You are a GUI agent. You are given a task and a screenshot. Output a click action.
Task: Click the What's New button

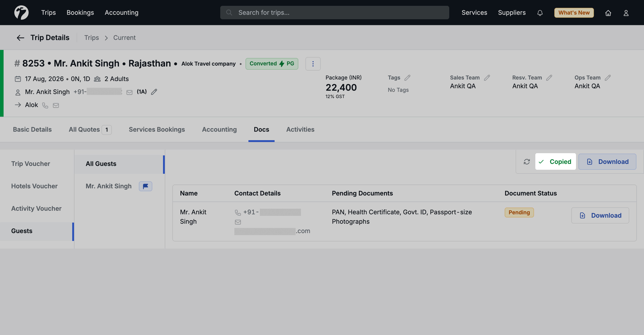point(574,13)
